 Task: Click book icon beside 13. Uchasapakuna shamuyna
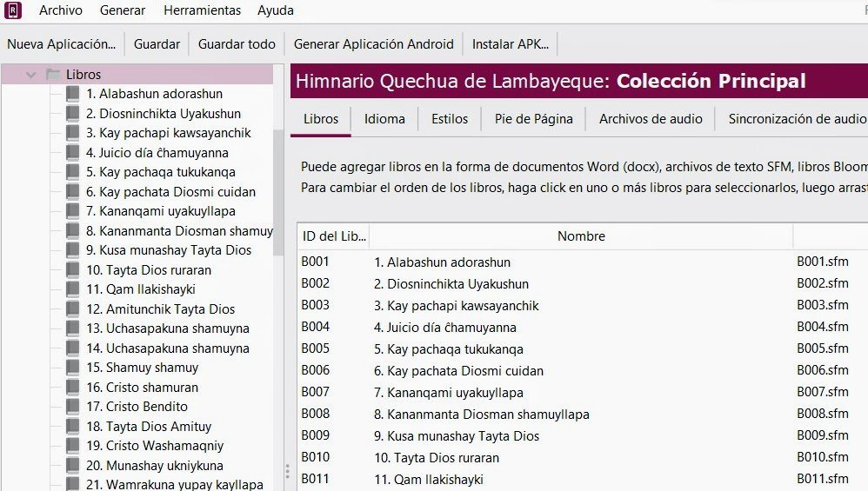coord(72,328)
